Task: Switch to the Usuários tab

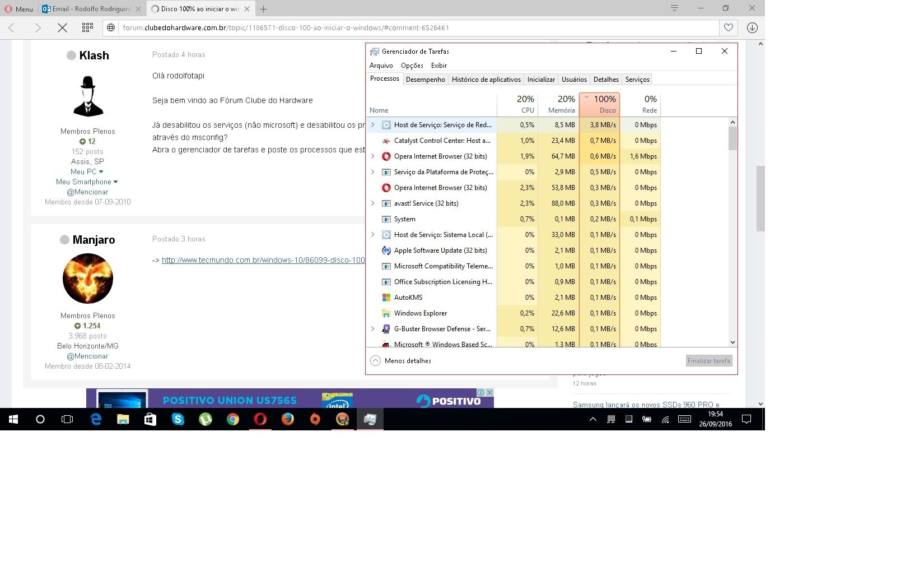Action: pos(574,80)
